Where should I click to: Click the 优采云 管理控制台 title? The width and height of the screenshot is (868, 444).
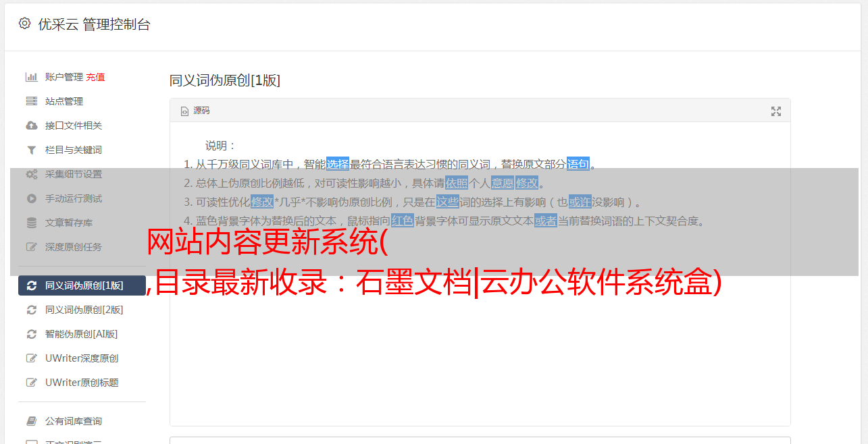click(x=94, y=24)
